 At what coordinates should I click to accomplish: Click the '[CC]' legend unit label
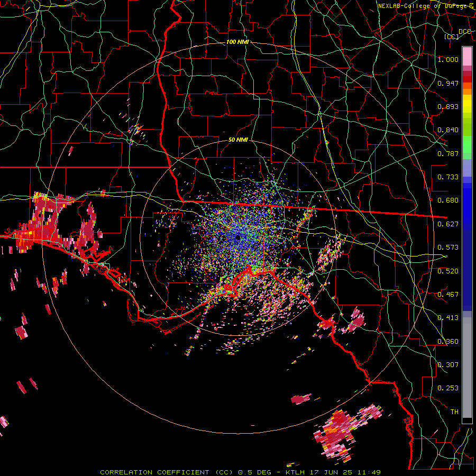click(x=452, y=36)
